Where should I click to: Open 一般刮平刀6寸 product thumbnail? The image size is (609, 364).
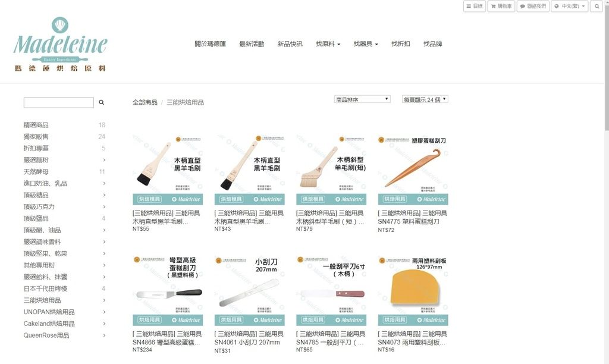[x=331, y=291]
